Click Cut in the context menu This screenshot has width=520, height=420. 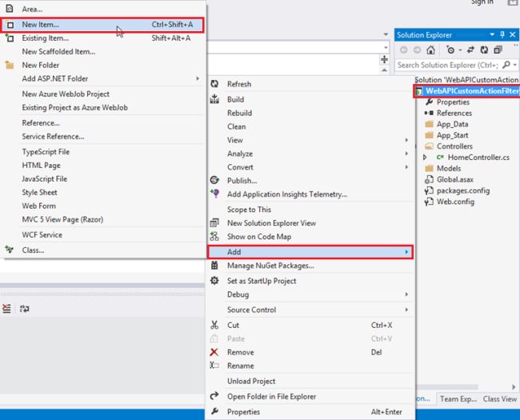point(310,326)
